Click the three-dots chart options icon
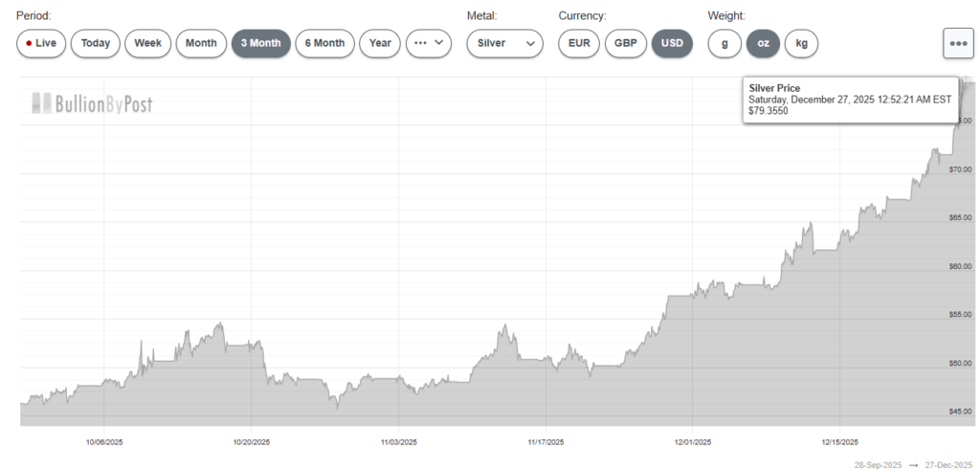This screenshot has width=980, height=471. (x=958, y=43)
